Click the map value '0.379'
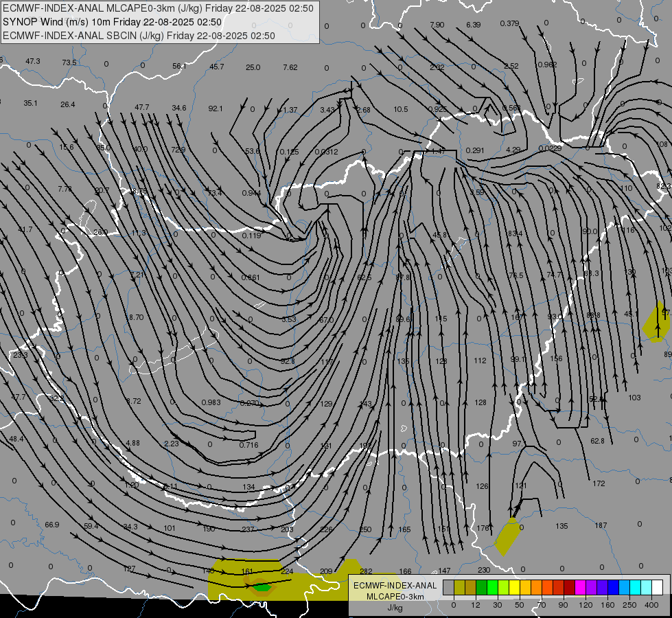Screen dimensions: 672x618 [509, 23]
